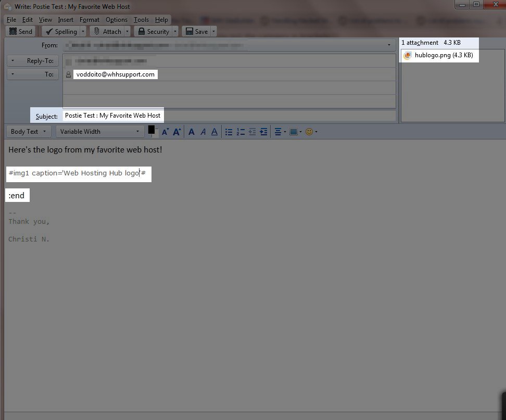Open the Body Text paragraph dropdown
The height and width of the screenshot is (420, 506).
coord(29,132)
